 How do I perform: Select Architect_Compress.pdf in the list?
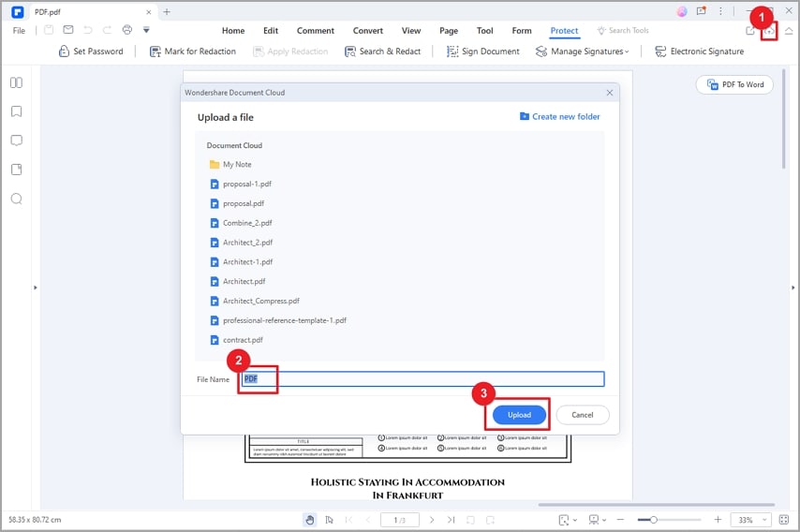click(x=255, y=301)
